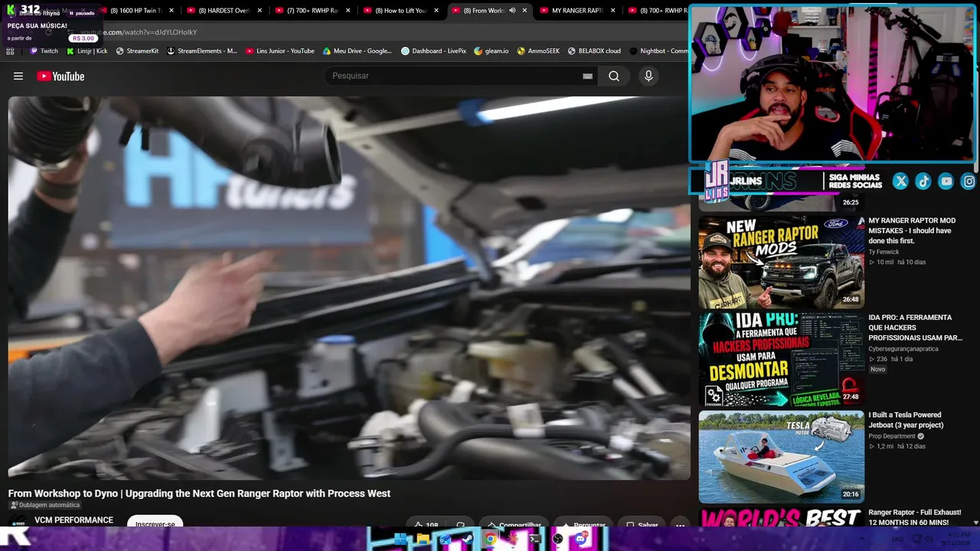Open 'MY RANGER RAPTOR MOD MISTAKES' video title
This screenshot has width=980, height=551.
pyautogui.click(x=912, y=230)
